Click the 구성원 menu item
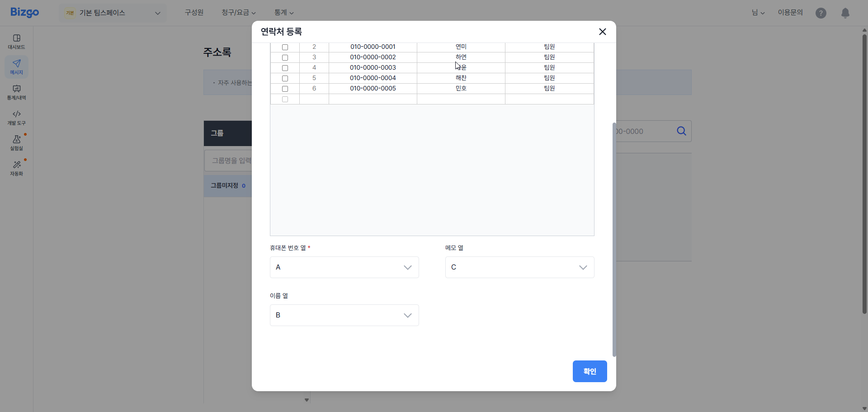The width and height of the screenshot is (868, 412). pos(194,13)
